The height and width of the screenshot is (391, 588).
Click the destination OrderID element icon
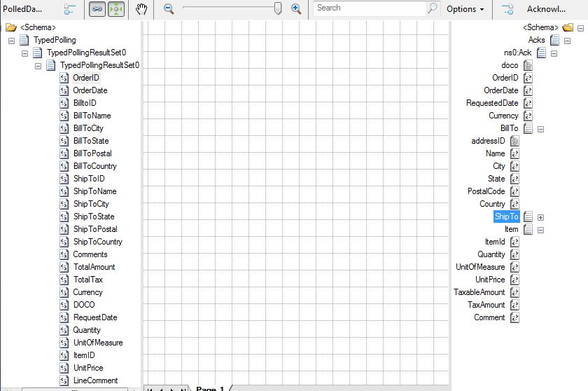(x=528, y=78)
